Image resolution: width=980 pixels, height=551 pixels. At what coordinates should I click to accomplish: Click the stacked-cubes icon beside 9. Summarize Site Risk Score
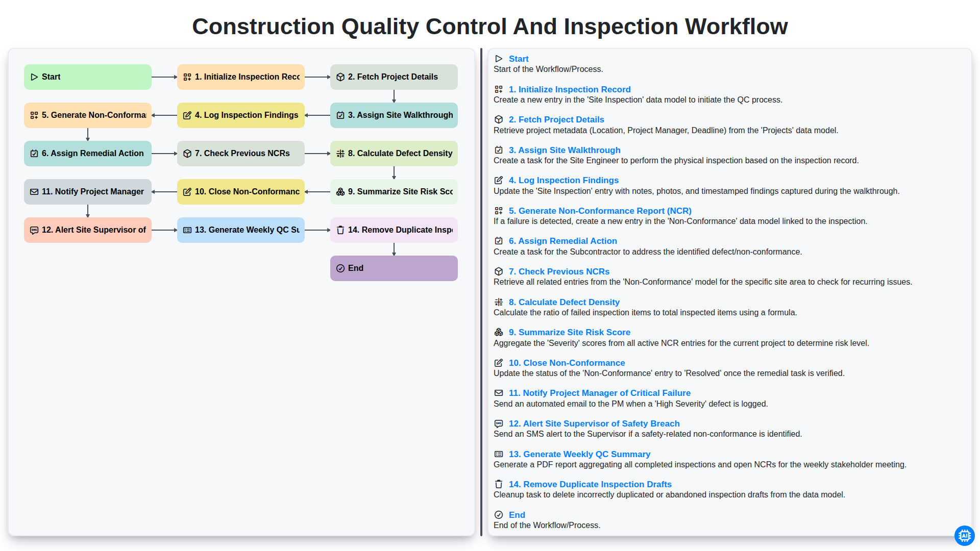click(499, 332)
